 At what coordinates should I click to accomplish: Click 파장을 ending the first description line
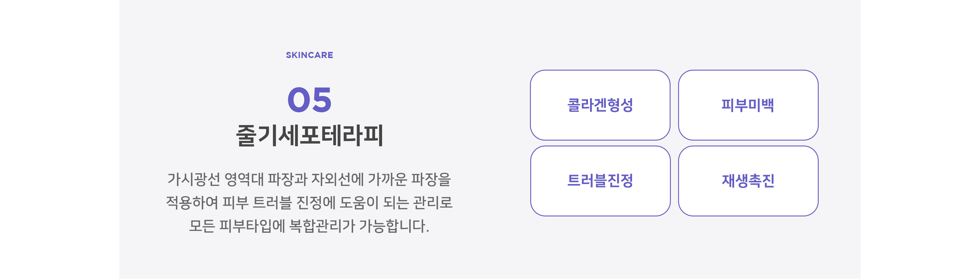[431, 179]
